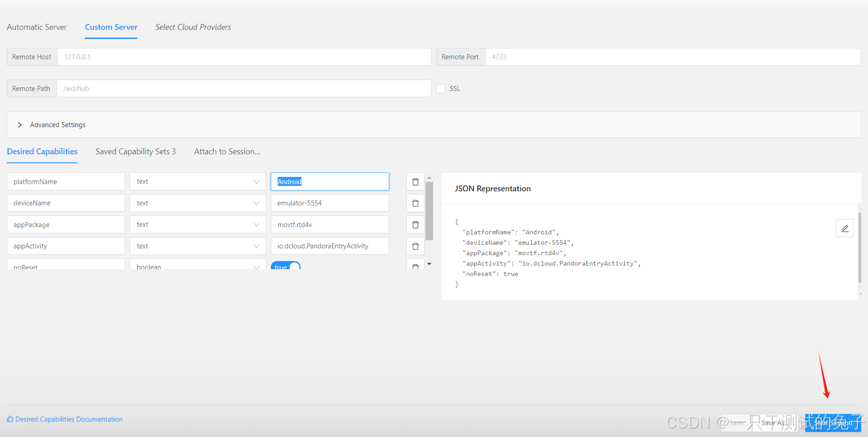The image size is (868, 437).
Task: Show the Desired Capabilities tab
Action: coord(42,152)
